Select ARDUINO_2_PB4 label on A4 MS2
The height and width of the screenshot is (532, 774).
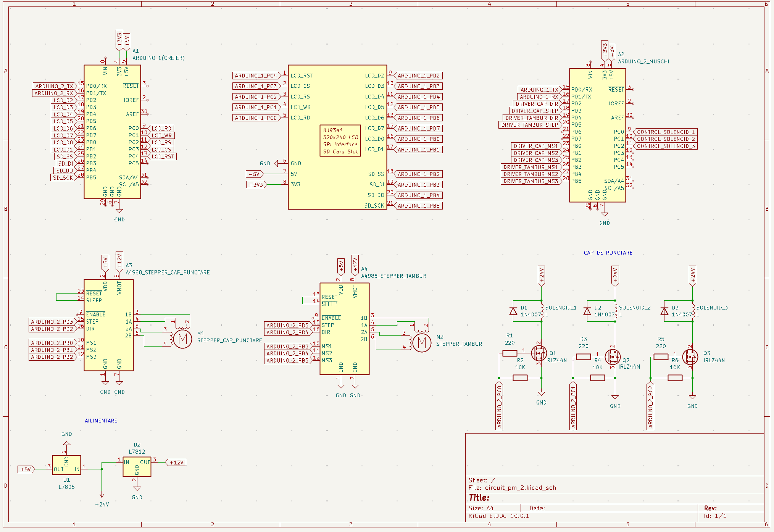click(288, 353)
